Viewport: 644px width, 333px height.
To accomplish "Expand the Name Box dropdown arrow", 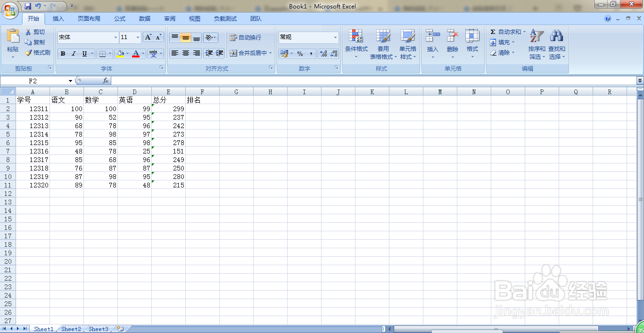I will click(x=70, y=81).
